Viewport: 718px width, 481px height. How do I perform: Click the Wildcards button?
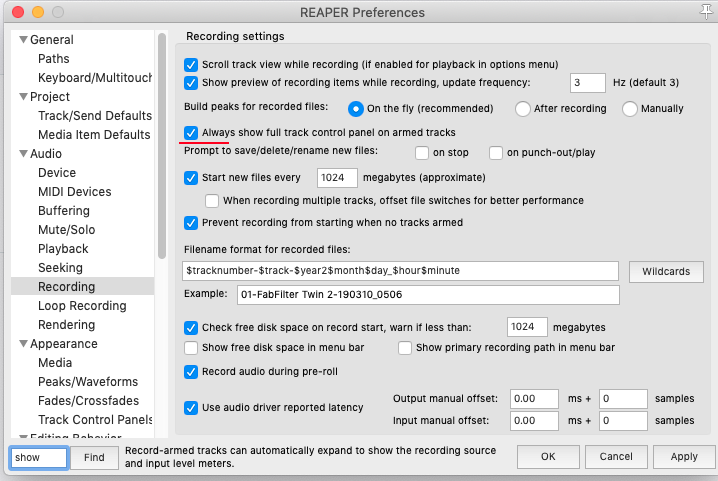coord(667,271)
